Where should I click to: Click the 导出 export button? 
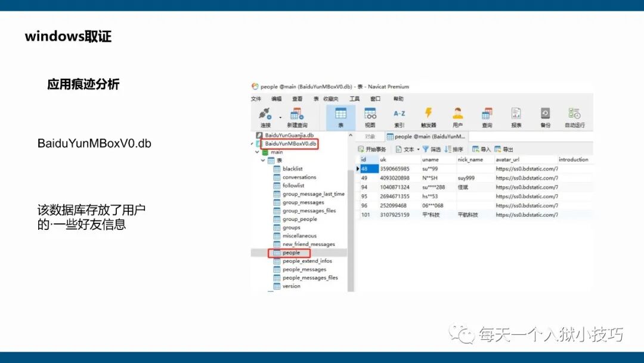503,149
